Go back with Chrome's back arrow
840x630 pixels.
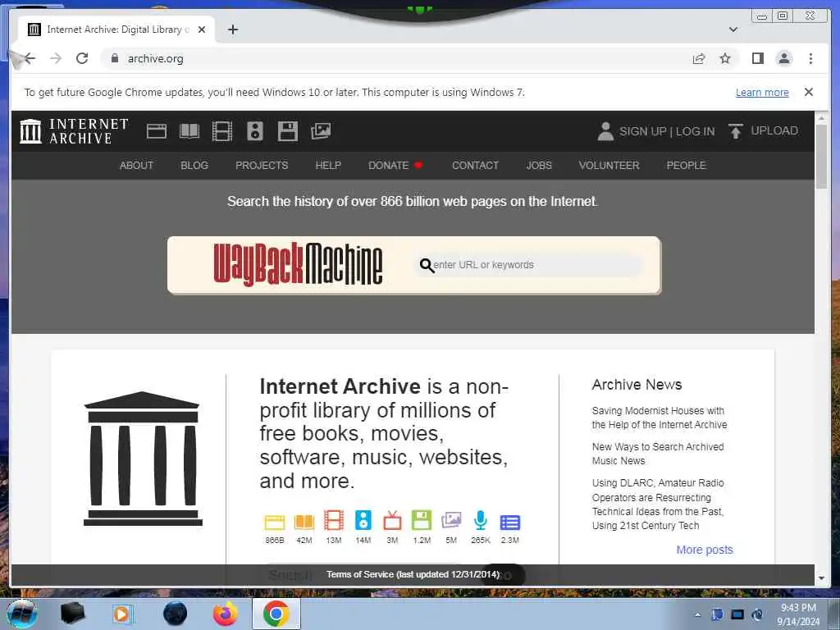pyautogui.click(x=30, y=58)
